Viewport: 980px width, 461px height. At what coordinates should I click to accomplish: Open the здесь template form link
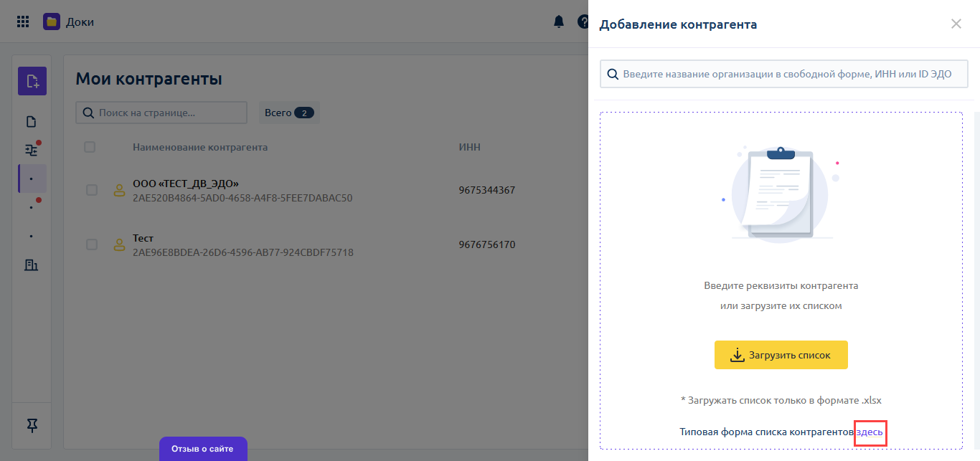870,432
